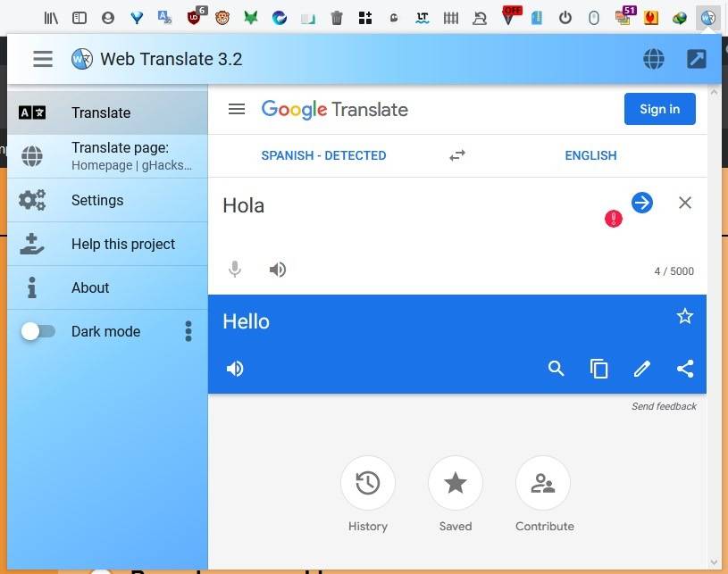Viewport: 728px width, 574px height.
Task: Suggest an edit with pencil icon
Action: pos(642,369)
